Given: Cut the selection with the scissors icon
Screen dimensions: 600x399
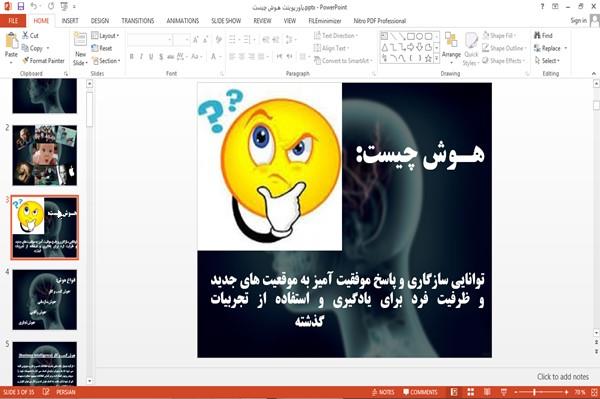Looking at the screenshot, I should [25, 35].
